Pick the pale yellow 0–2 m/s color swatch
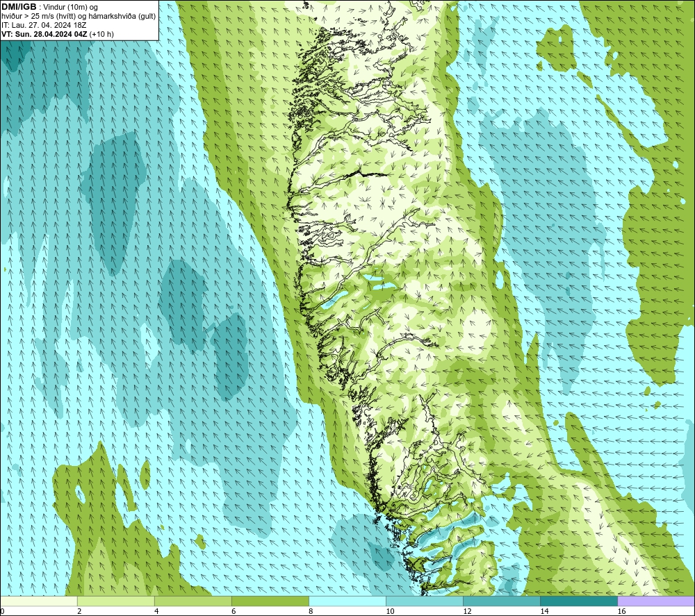The image size is (695, 616). pyautogui.click(x=38, y=601)
